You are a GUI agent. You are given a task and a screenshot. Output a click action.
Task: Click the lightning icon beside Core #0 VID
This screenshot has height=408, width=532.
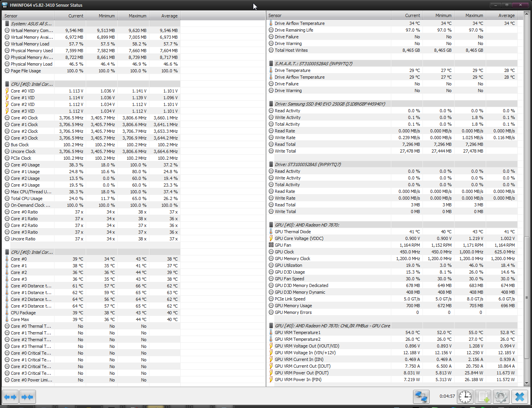(7, 91)
